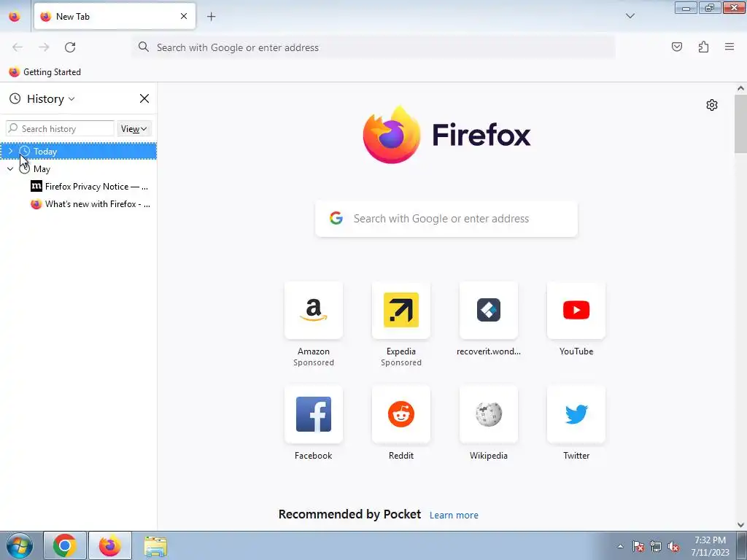Click the Google search box on page
The height and width of the screenshot is (560, 747).
446,219
